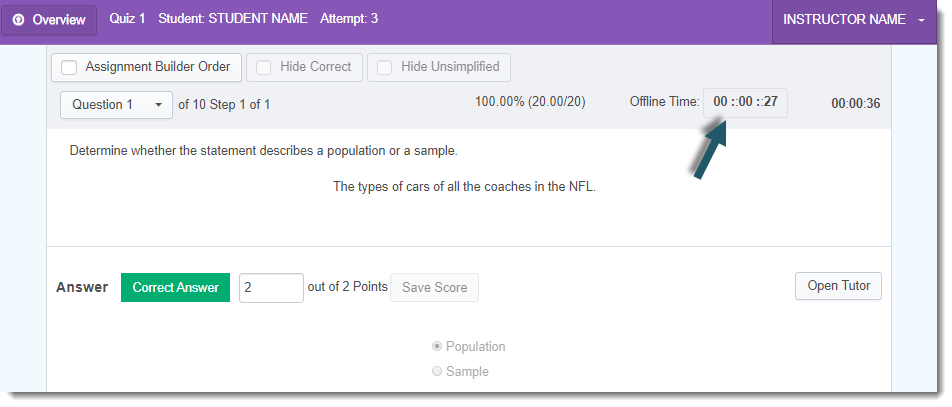This screenshot has height=407, width=952.
Task: Click the Save Score button
Action: 434,287
